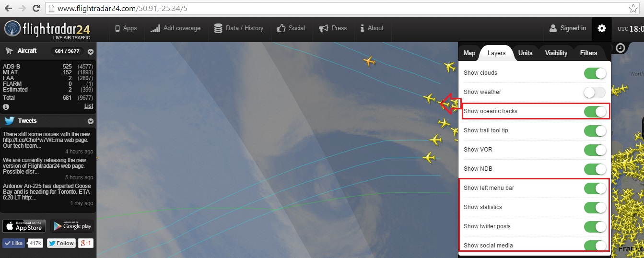Click the Google+ +1 button
This screenshot has height=258, width=644.
click(86, 243)
